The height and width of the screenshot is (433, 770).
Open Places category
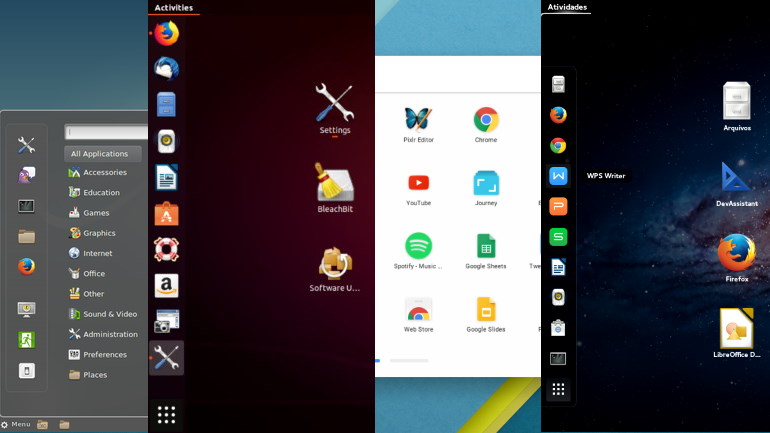tap(88, 375)
